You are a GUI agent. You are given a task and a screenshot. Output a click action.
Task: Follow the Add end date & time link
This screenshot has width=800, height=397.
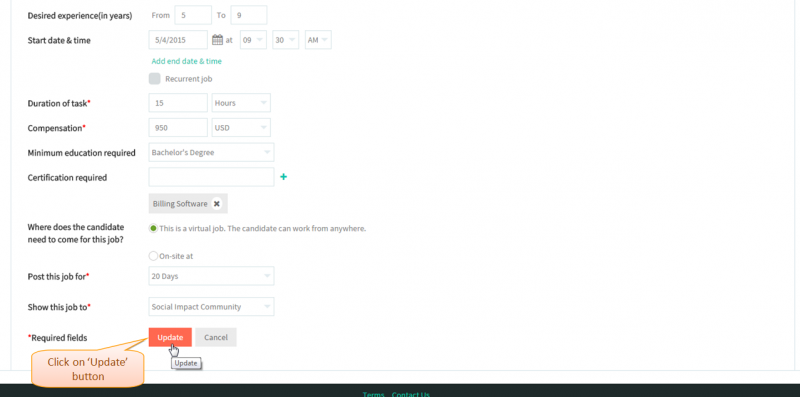click(x=187, y=61)
